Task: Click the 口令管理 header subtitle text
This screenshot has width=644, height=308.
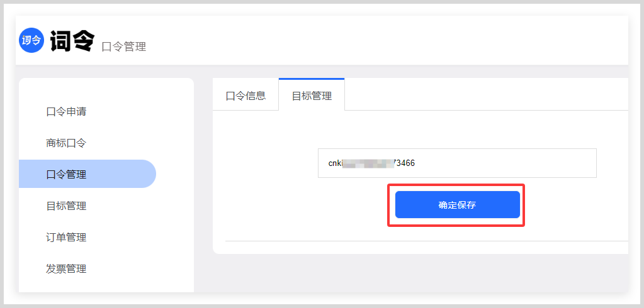Action: pos(124,47)
